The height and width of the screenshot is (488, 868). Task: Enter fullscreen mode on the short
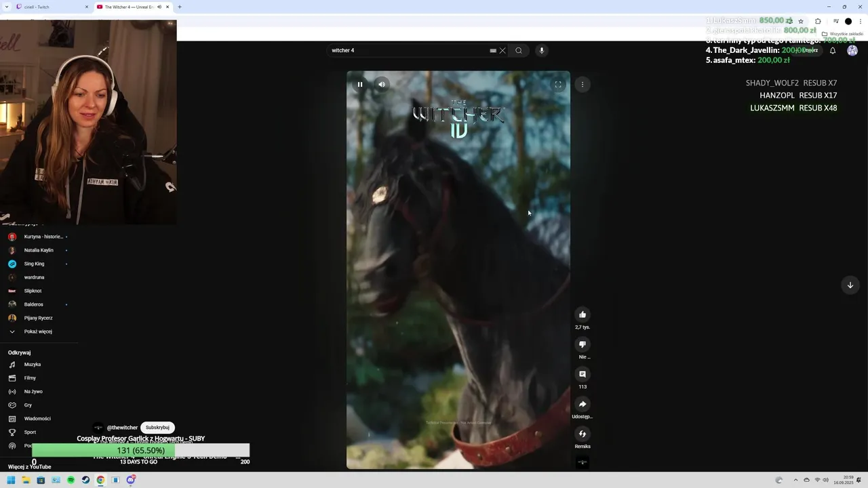click(x=558, y=85)
